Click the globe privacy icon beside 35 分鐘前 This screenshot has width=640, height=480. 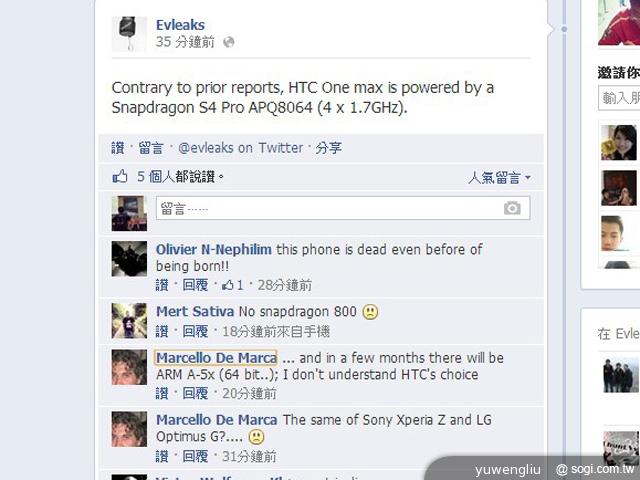click(x=229, y=42)
